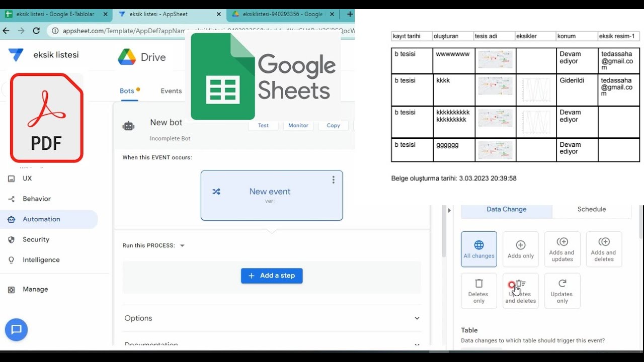Click the AppSheet logo beside eksik listesi
Viewport: 644px width, 362px height.
pos(16,55)
